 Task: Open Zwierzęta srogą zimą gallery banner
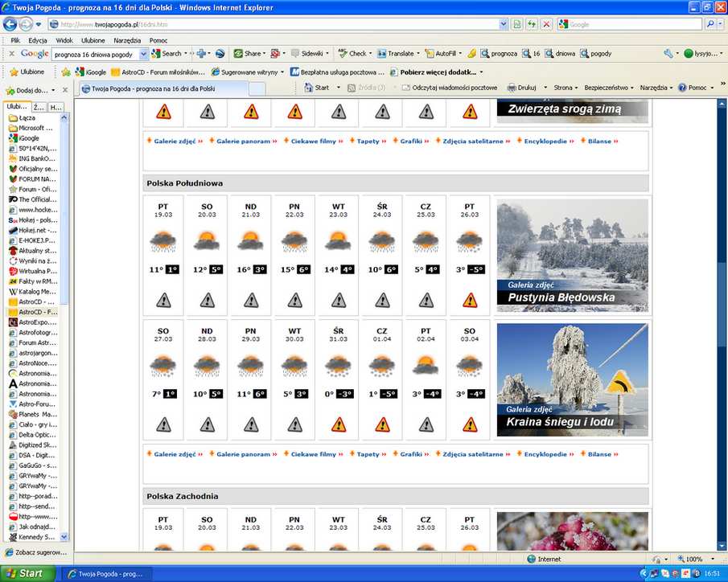[573, 111]
